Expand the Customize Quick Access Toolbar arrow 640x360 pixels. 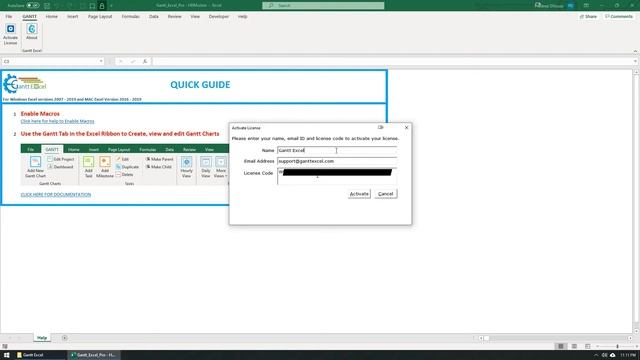pos(111,6)
